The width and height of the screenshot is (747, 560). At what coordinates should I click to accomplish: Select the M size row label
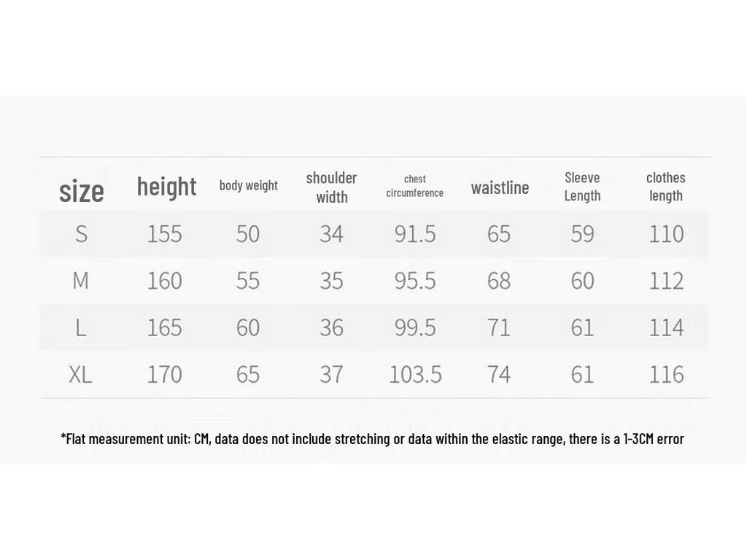pos(80,281)
